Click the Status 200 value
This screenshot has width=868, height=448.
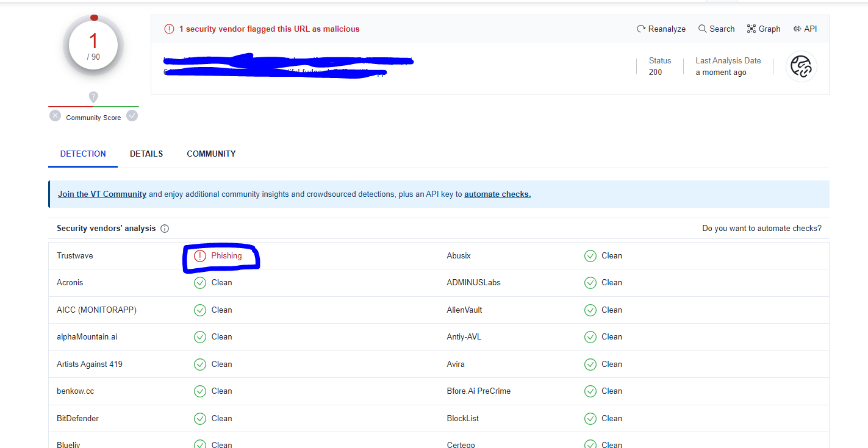point(656,73)
